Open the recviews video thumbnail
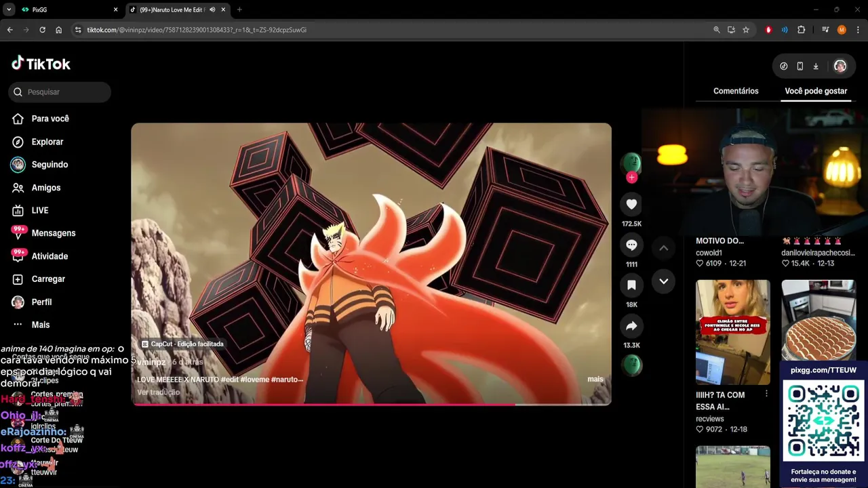 732,332
